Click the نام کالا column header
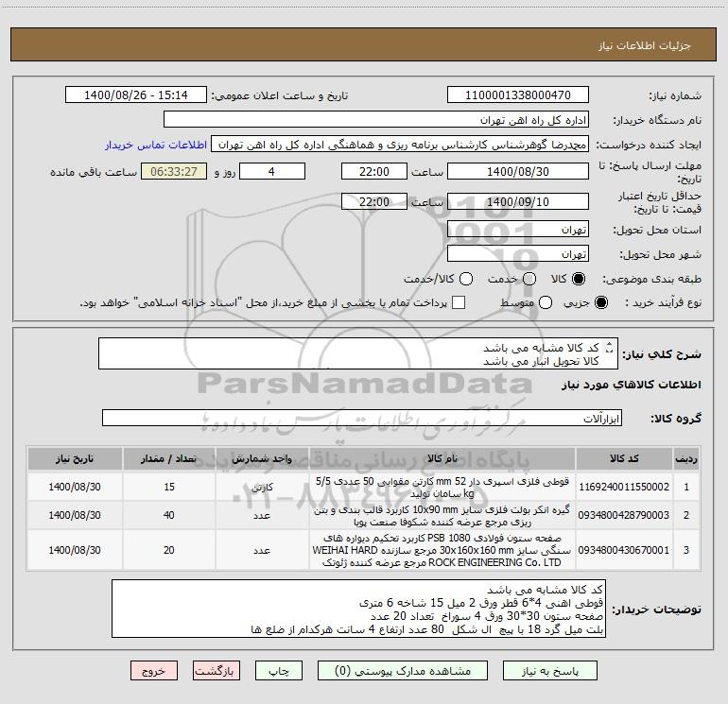The image size is (728, 704). coord(442,459)
